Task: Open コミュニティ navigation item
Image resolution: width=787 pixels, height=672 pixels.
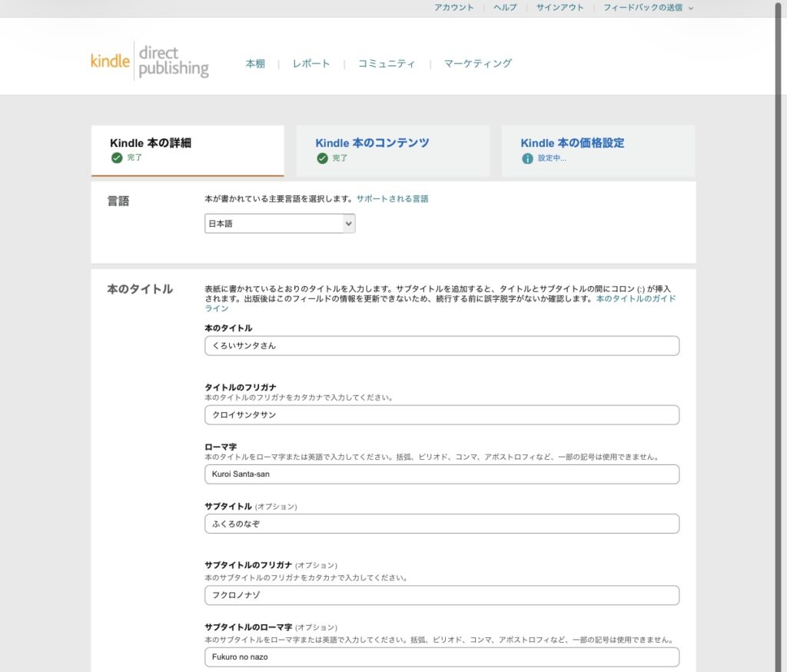Action: click(387, 64)
